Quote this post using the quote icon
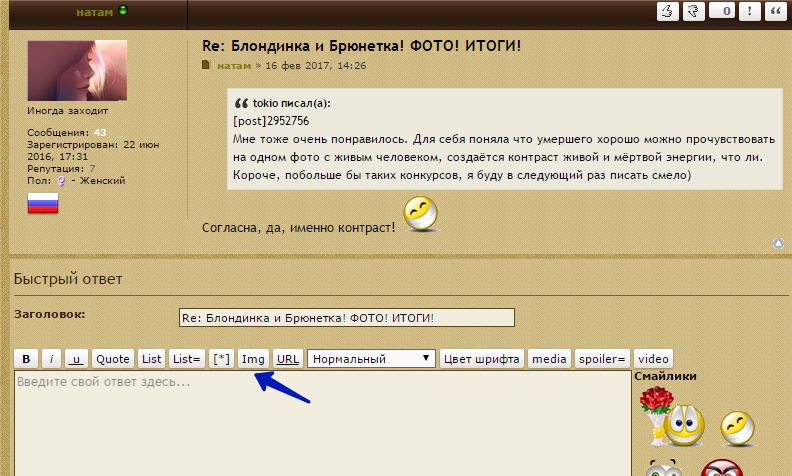Viewport: 792px width, 476px height. coord(776,11)
